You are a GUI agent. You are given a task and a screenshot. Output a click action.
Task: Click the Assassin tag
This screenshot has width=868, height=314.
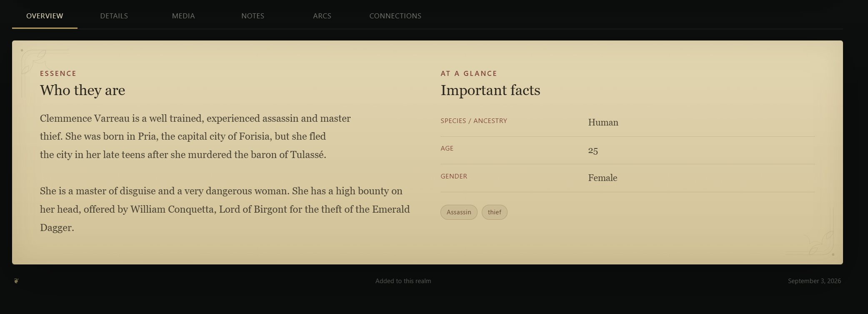pyautogui.click(x=459, y=212)
